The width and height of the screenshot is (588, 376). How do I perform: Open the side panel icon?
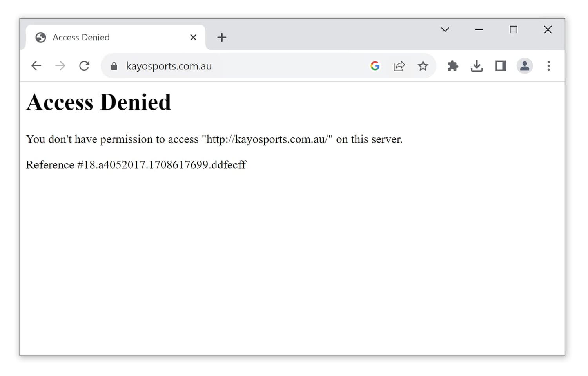[500, 66]
